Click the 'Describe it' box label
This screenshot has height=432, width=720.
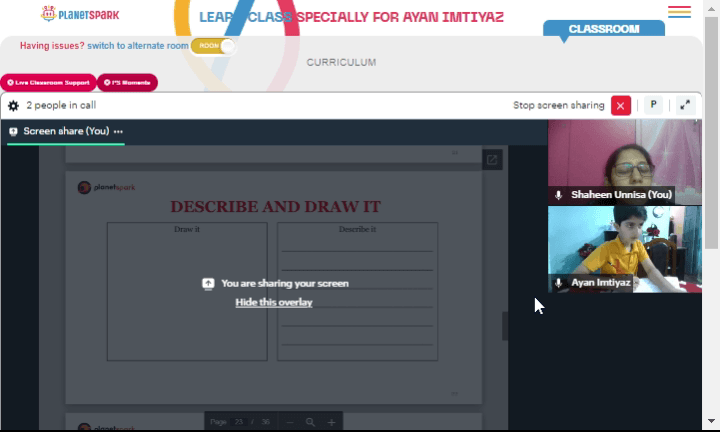click(x=357, y=229)
